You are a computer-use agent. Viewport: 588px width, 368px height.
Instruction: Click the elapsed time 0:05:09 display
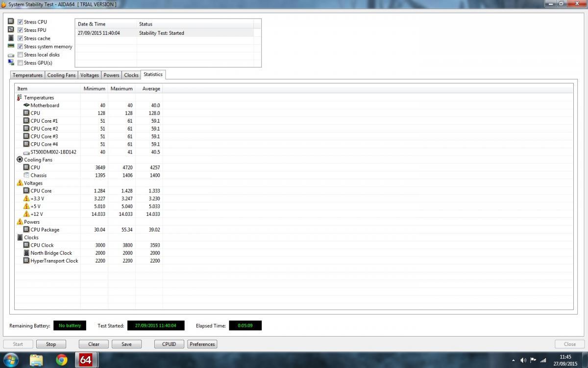tap(245, 326)
